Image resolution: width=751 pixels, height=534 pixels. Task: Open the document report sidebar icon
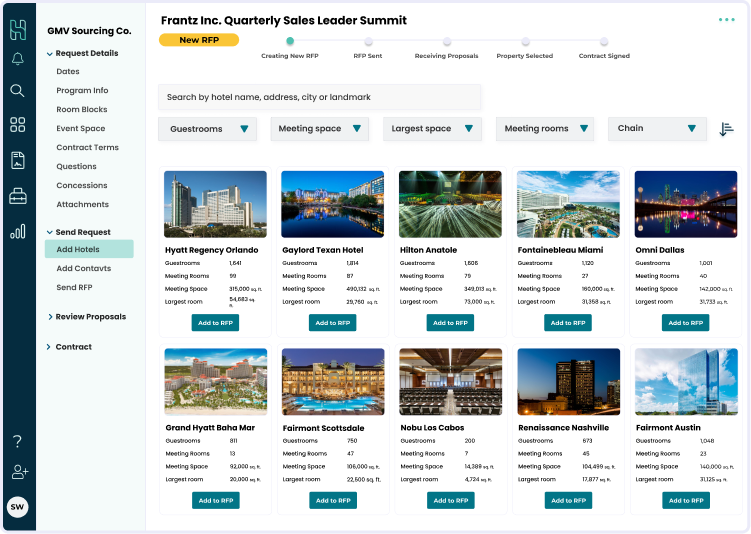[18, 160]
